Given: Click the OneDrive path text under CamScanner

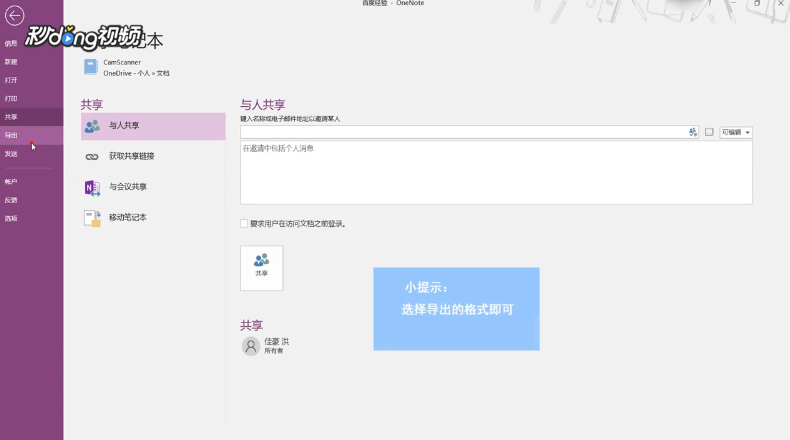Looking at the screenshot, I should click(x=137, y=74).
